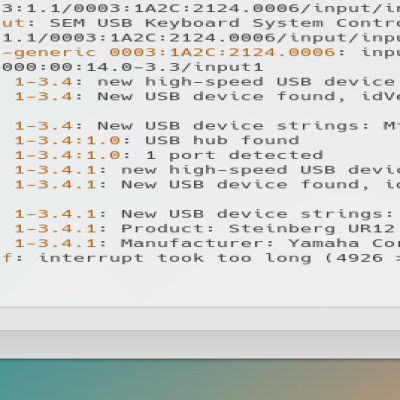Click the '1-3.4.1: new high-speed USB' line
The width and height of the screenshot is (400, 400).
pos(207,170)
